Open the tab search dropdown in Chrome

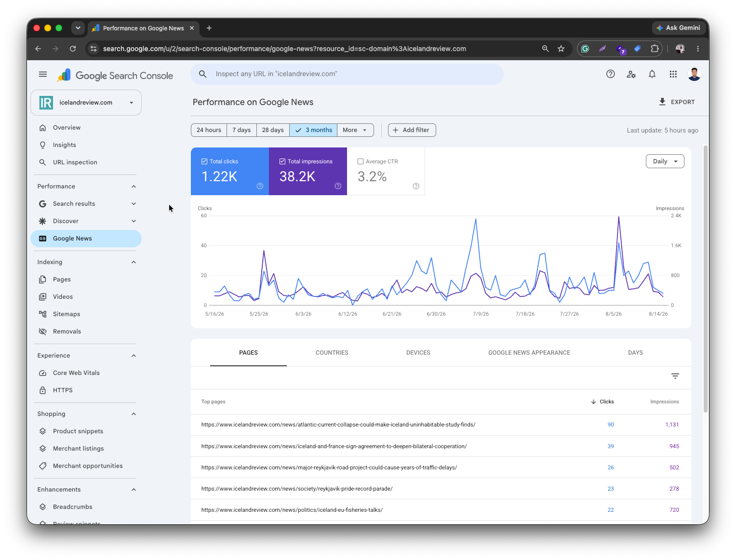pos(78,28)
